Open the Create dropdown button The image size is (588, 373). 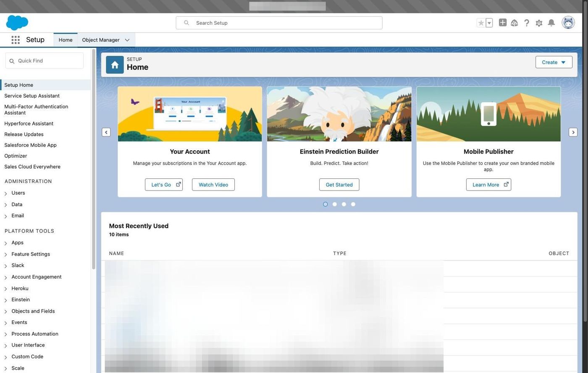click(554, 62)
